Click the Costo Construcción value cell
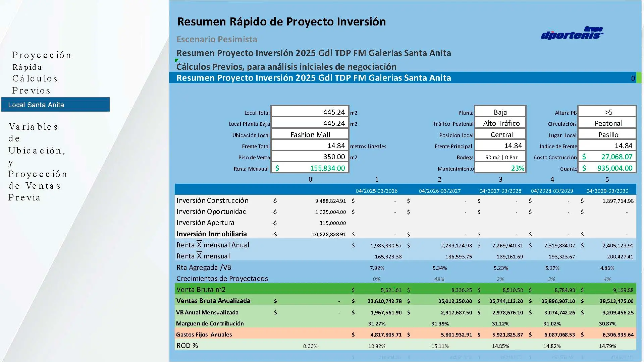Screen dimensions: 644x362 point(607,157)
